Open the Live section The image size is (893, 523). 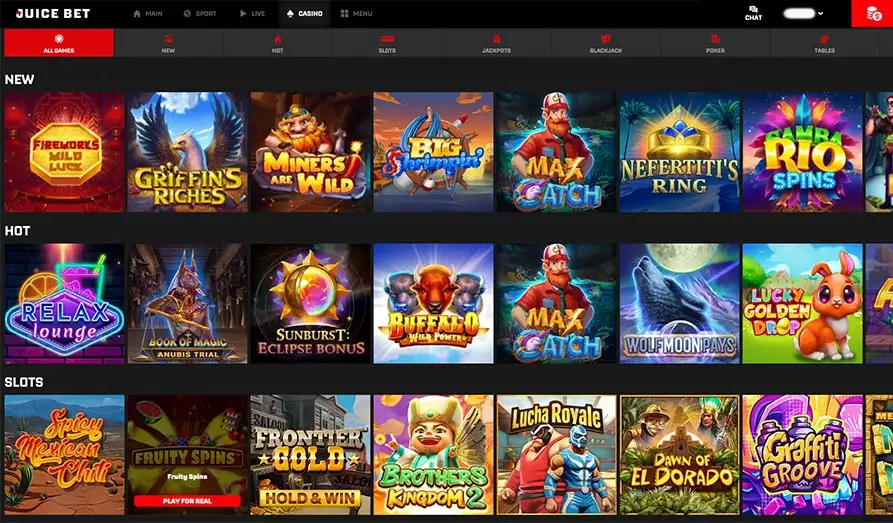[252, 14]
